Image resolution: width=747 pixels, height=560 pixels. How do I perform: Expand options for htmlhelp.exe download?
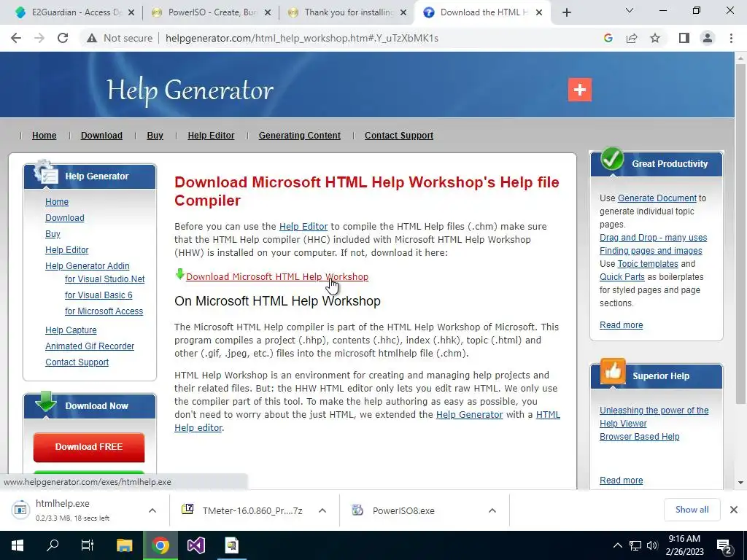coord(152,510)
